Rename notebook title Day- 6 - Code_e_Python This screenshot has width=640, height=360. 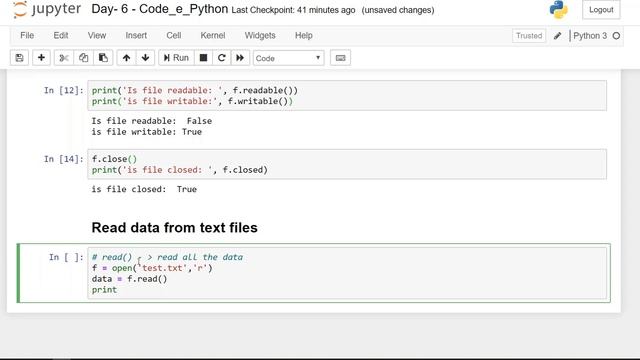tap(160, 9)
